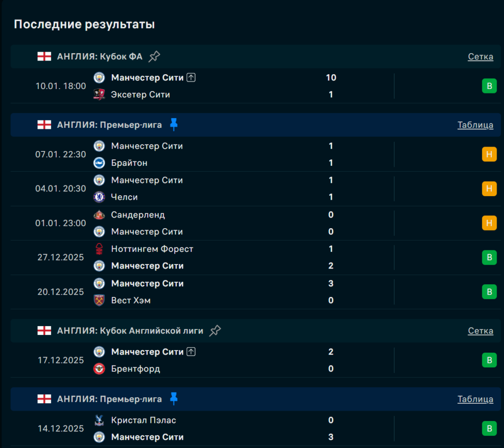Click the Сандерленд club logo
This screenshot has height=448, width=504.
click(x=99, y=215)
